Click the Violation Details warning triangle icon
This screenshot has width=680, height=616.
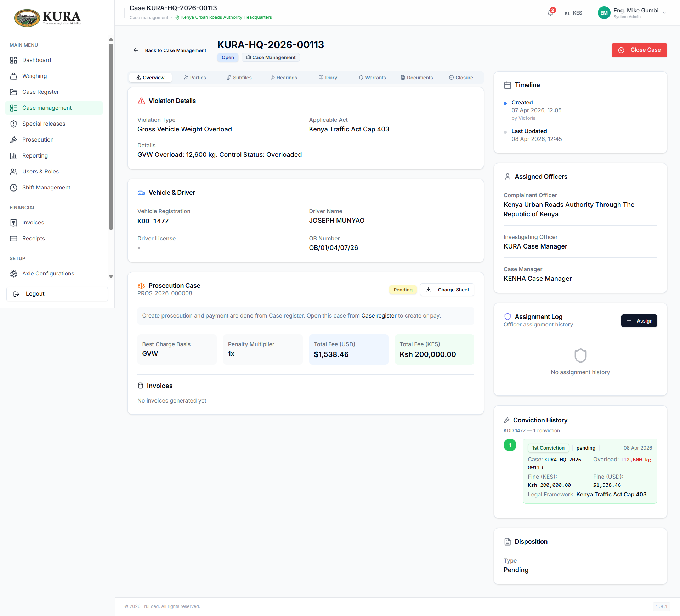(x=141, y=101)
